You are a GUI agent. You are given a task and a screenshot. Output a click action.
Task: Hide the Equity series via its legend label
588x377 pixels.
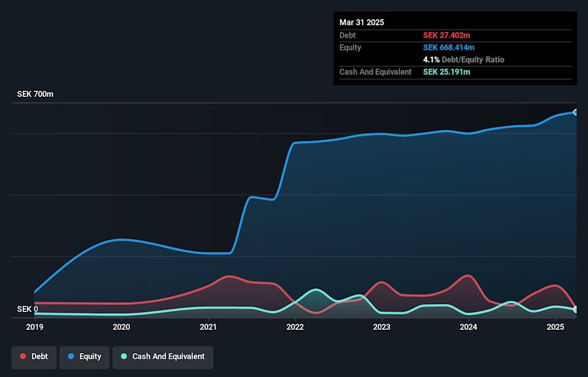90,357
